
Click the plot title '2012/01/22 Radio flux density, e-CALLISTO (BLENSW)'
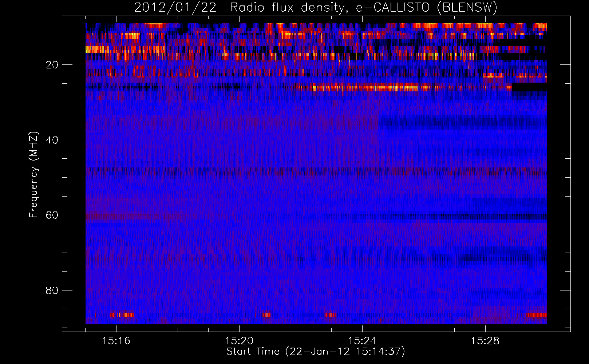pos(316,7)
